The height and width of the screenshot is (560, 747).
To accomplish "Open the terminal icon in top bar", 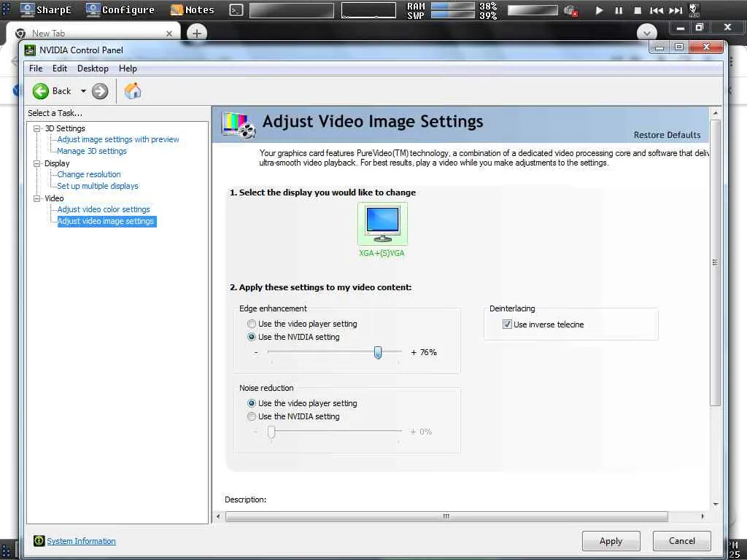I will pos(236,10).
